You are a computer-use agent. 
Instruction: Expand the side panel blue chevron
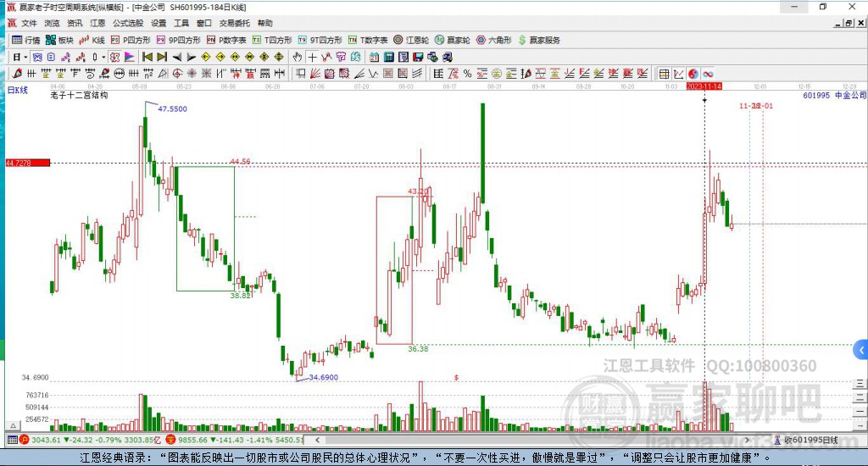[861, 350]
